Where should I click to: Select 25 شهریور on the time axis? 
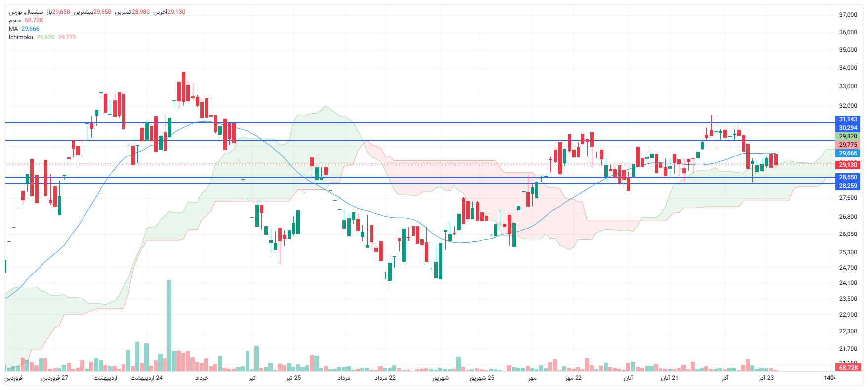482,378
